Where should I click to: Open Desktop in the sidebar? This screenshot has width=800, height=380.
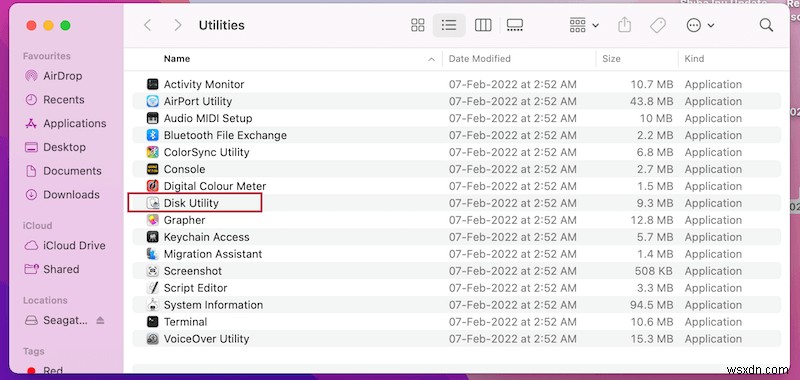pyautogui.click(x=55, y=147)
